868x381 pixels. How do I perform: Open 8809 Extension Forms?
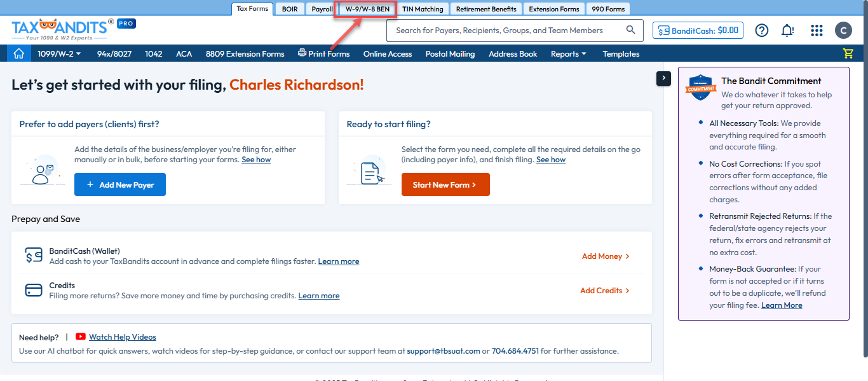[245, 53]
